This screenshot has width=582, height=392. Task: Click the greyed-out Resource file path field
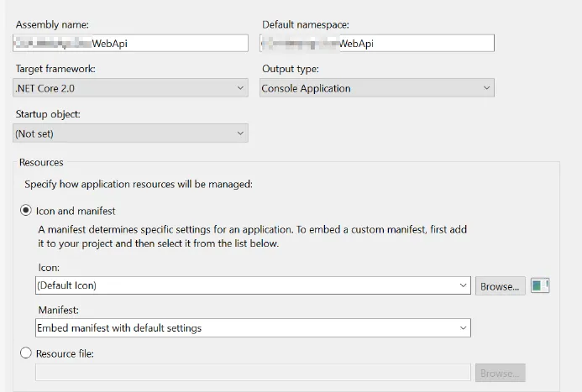click(253, 372)
